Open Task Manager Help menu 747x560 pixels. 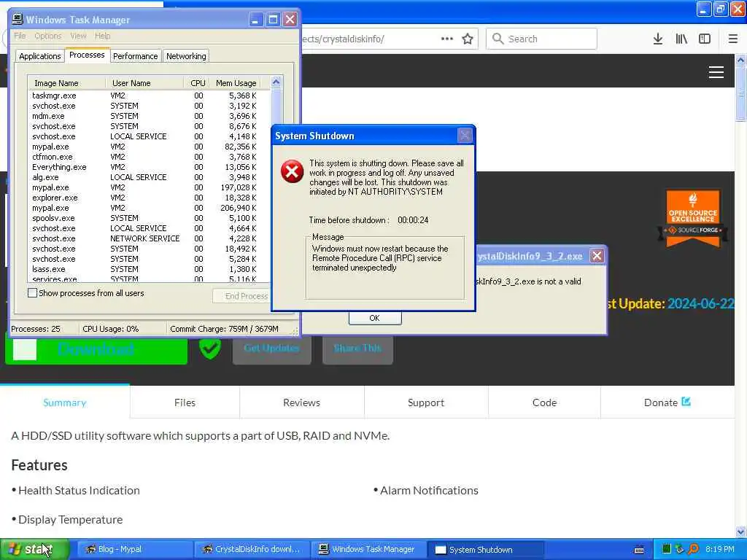[x=102, y=36]
